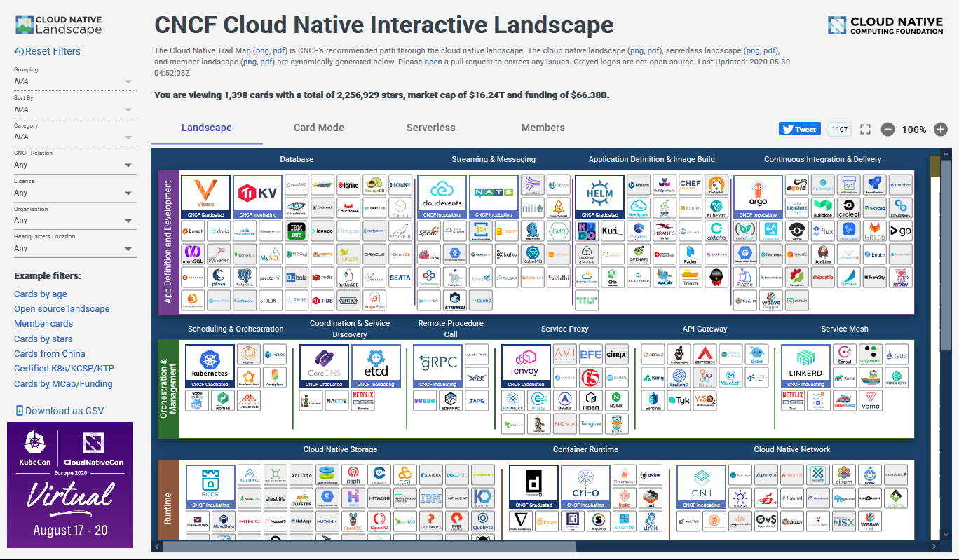This screenshot has width=959, height=560.
Task: Click the redis logo
Action: pyautogui.click(x=322, y=278)
